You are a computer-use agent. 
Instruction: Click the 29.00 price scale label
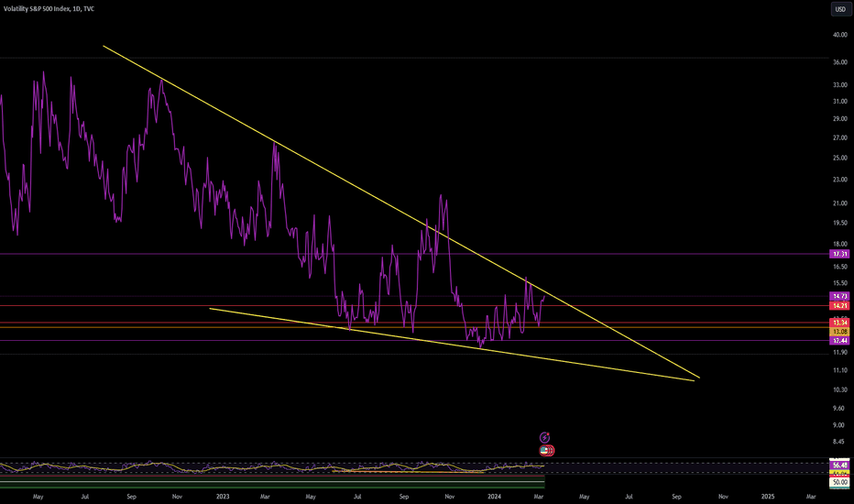(x=839, y=119)
